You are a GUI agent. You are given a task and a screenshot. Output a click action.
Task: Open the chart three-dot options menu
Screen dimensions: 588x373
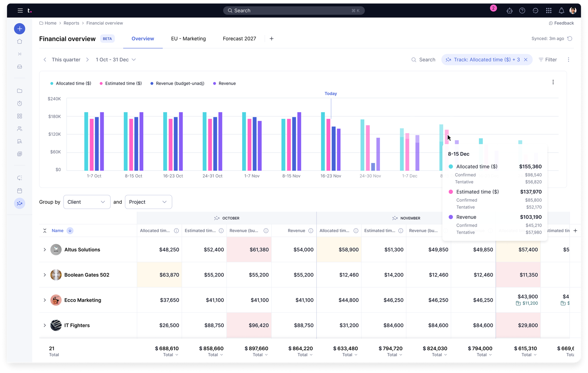pyautogui.click(x=553, y=82)
